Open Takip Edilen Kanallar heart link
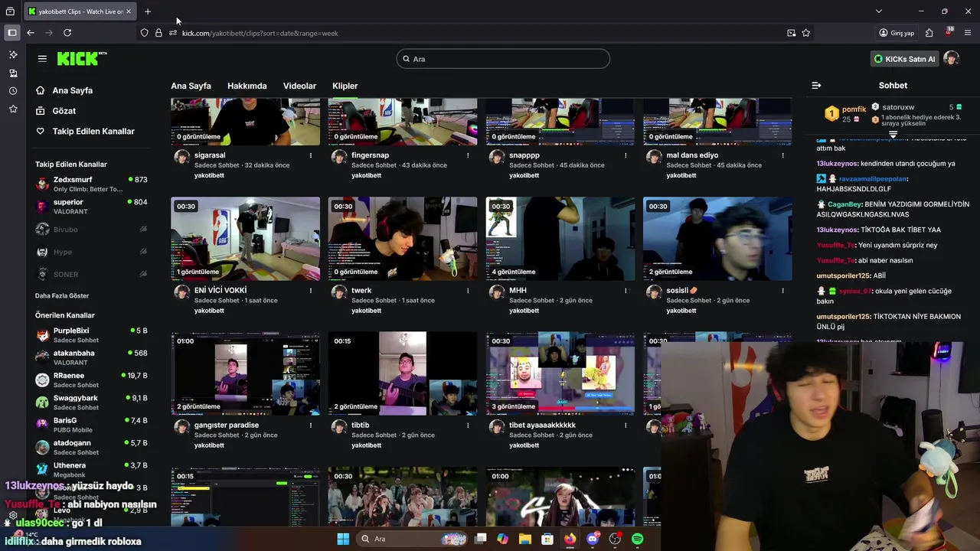The width and height of the screenshot is (980, 551). pos(84,132)
